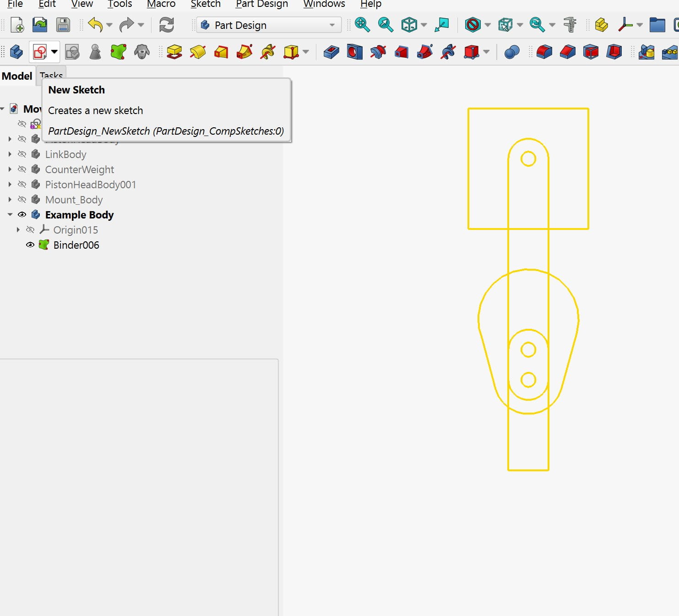
Task: Create a clone with the sheep icon
Action: [x=142, y=52]
